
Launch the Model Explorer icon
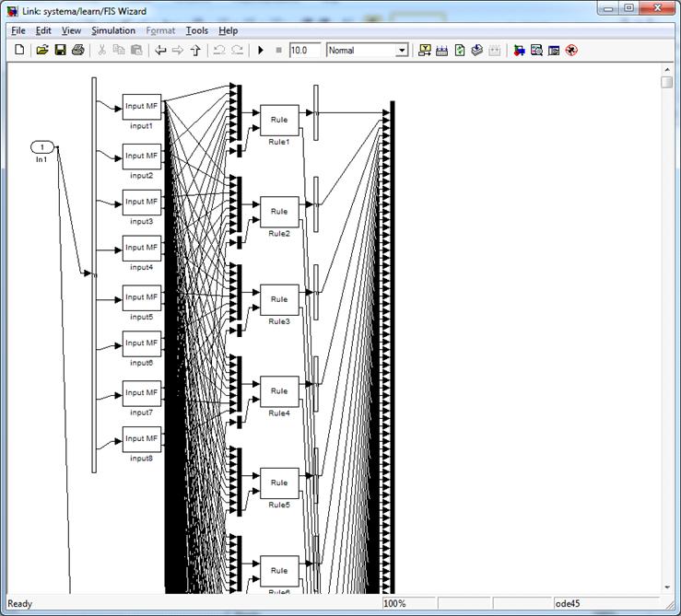click(536, 51)
